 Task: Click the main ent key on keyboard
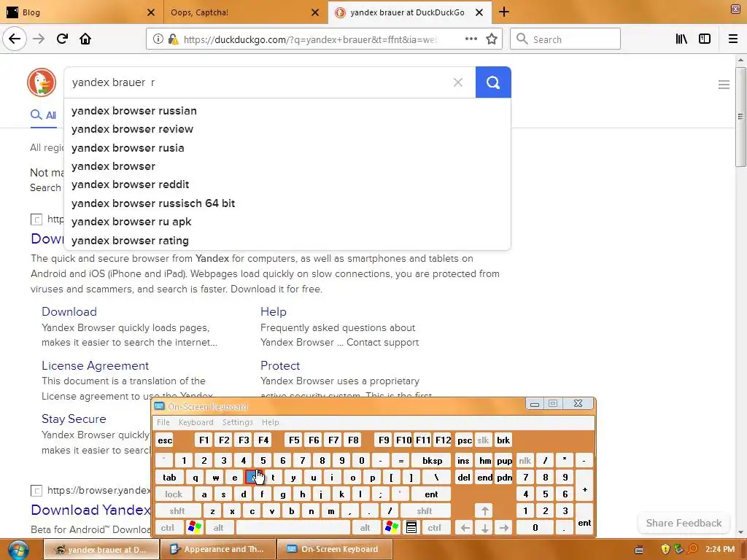(431, 494)
